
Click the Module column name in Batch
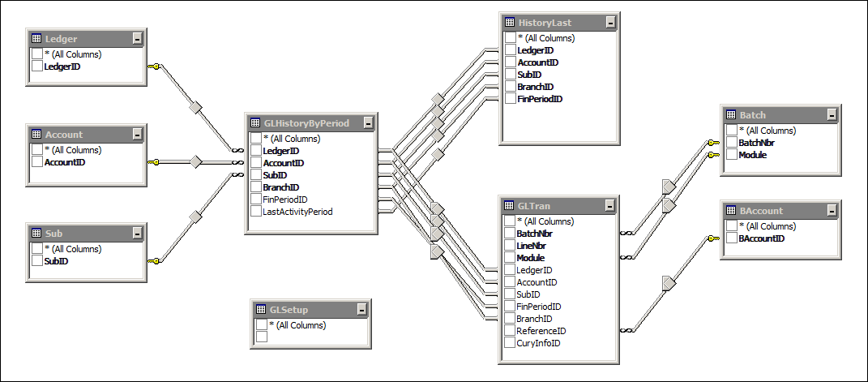click(752, 154)
